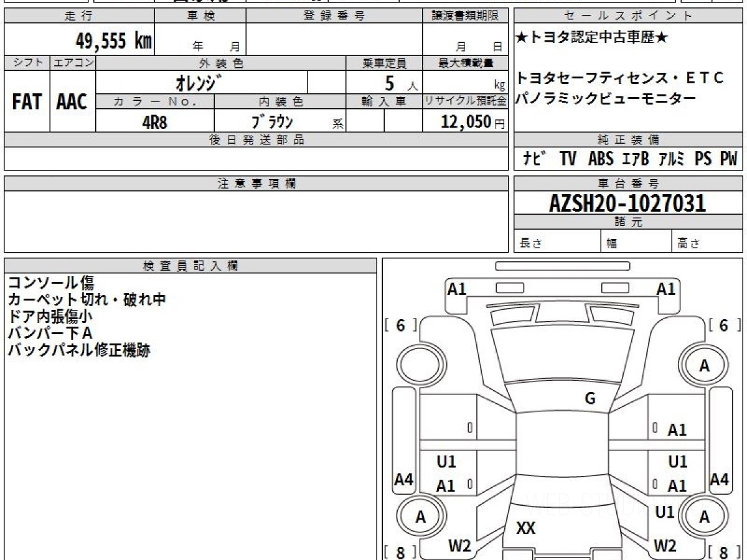The width and height of the screenshot is (747, 560).
Task: Click the コンソール傷 inspector note
Action: tap(51, 283)
